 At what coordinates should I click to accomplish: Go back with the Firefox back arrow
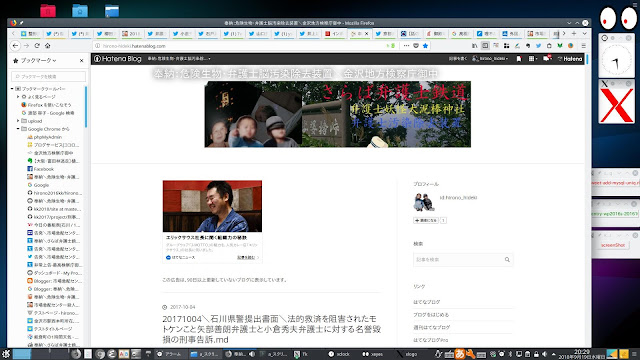(x=15, y=46)
